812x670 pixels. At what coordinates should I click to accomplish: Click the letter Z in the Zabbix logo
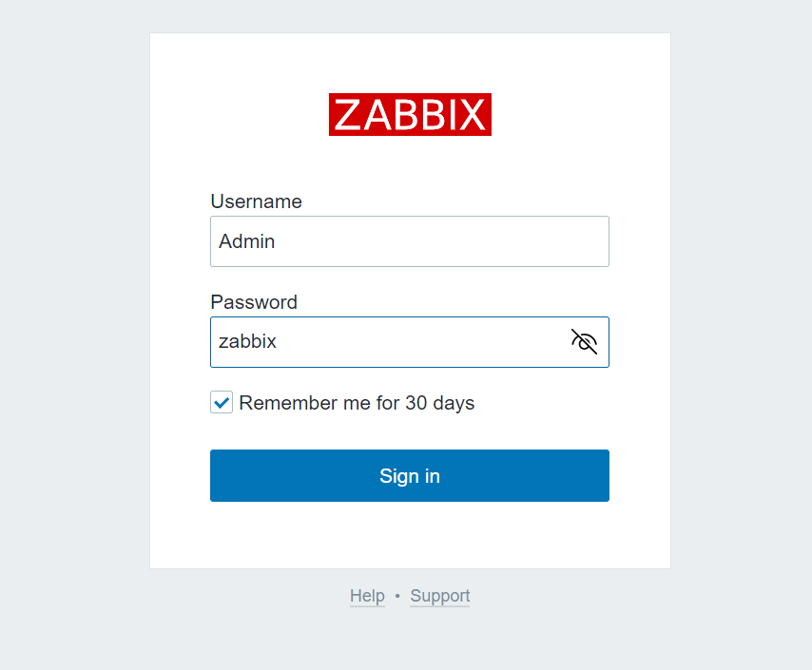pyautogui.click(x=348, y=115)
